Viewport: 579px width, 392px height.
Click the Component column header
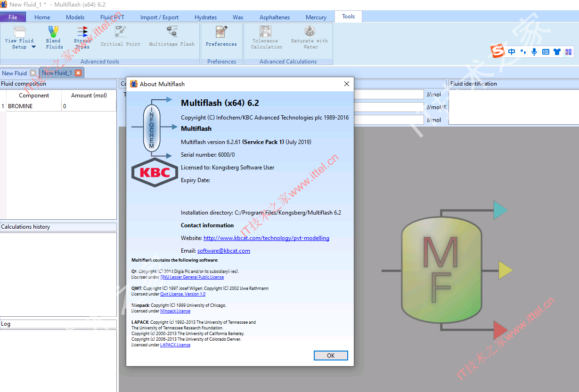click(x=34, y=96)
